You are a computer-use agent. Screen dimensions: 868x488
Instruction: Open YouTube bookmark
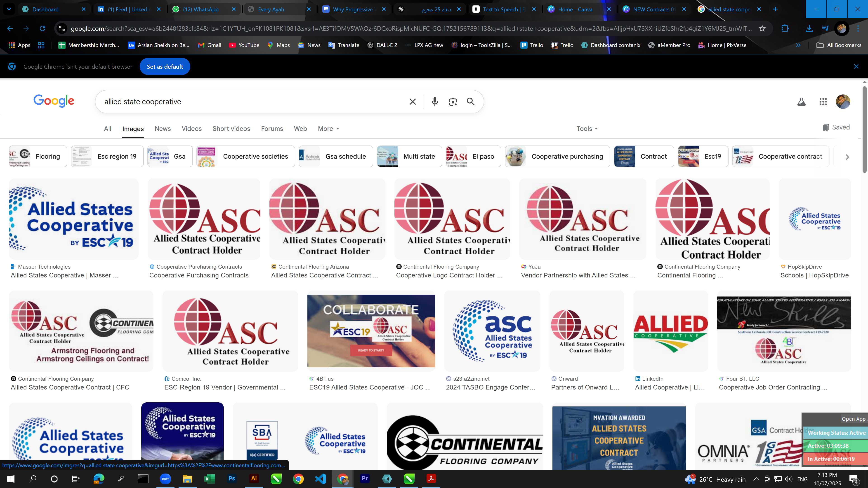pyautogui.click(x=244, y=45)
